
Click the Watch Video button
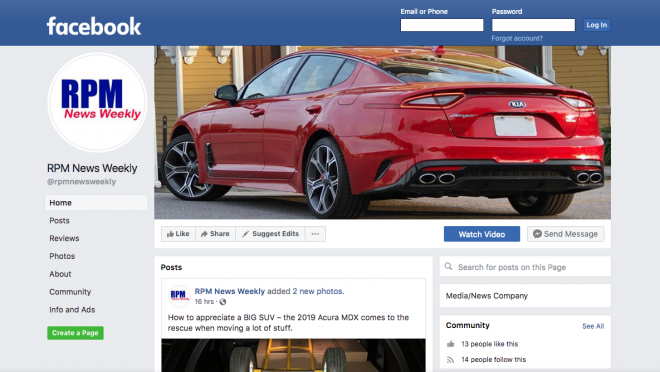coord(482,234)
